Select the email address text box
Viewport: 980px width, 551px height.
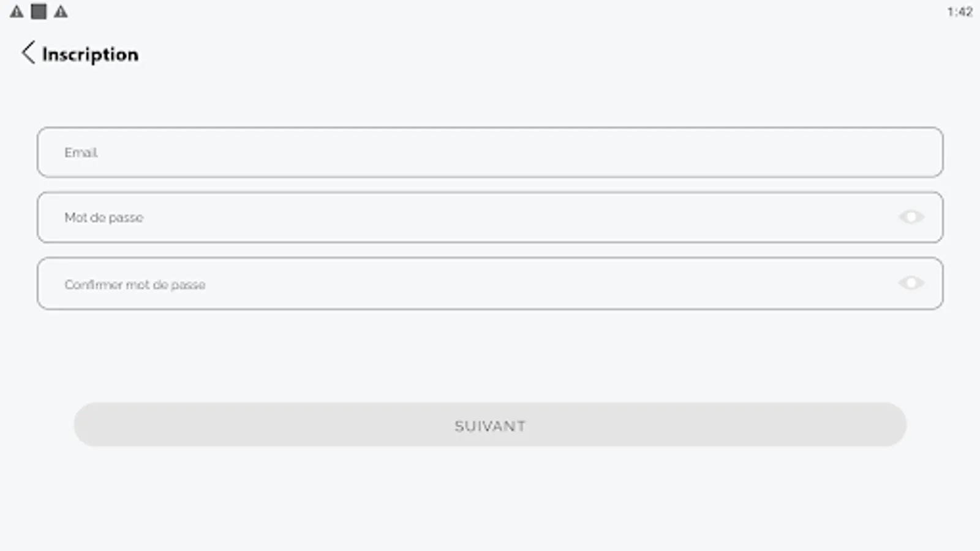[490, 152]
